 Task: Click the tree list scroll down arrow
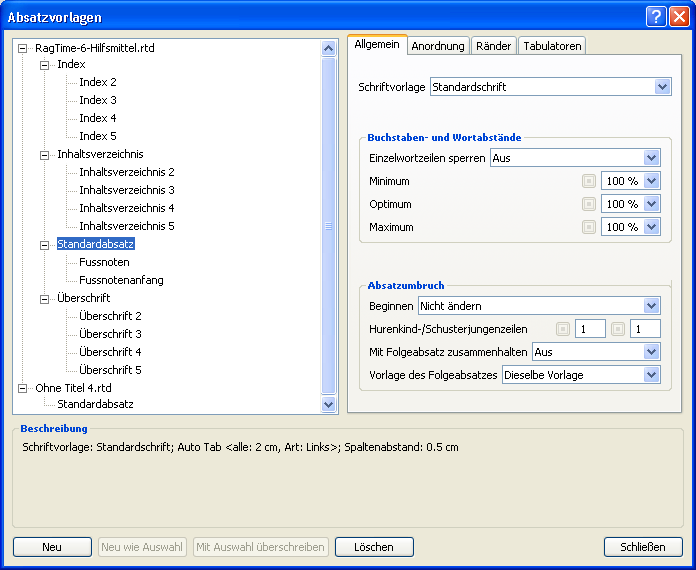click(329, 405)
